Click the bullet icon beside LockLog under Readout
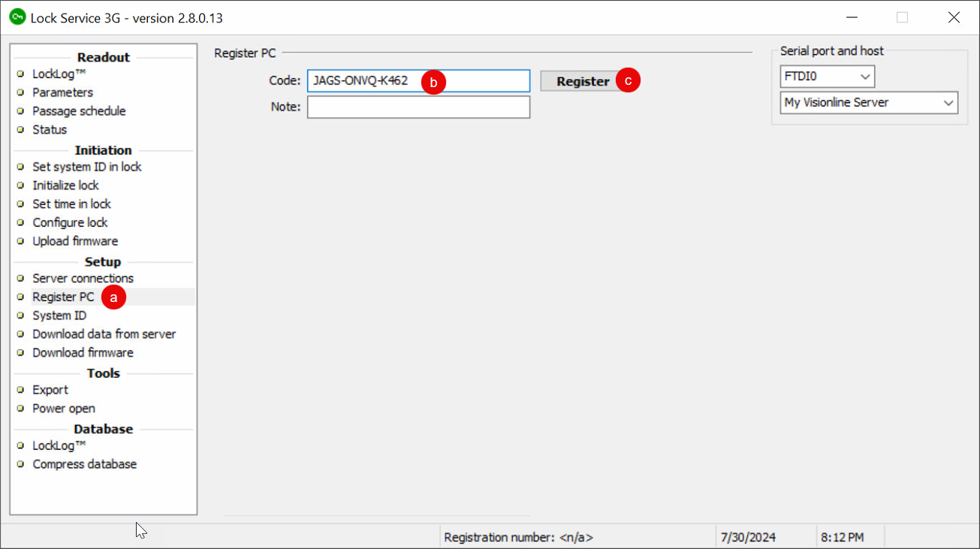The height and width of the screenshot is (549, 980). coord(21,74)
